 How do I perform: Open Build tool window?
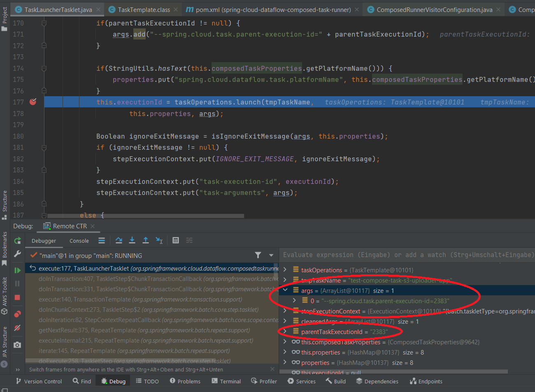pos(335,381)
